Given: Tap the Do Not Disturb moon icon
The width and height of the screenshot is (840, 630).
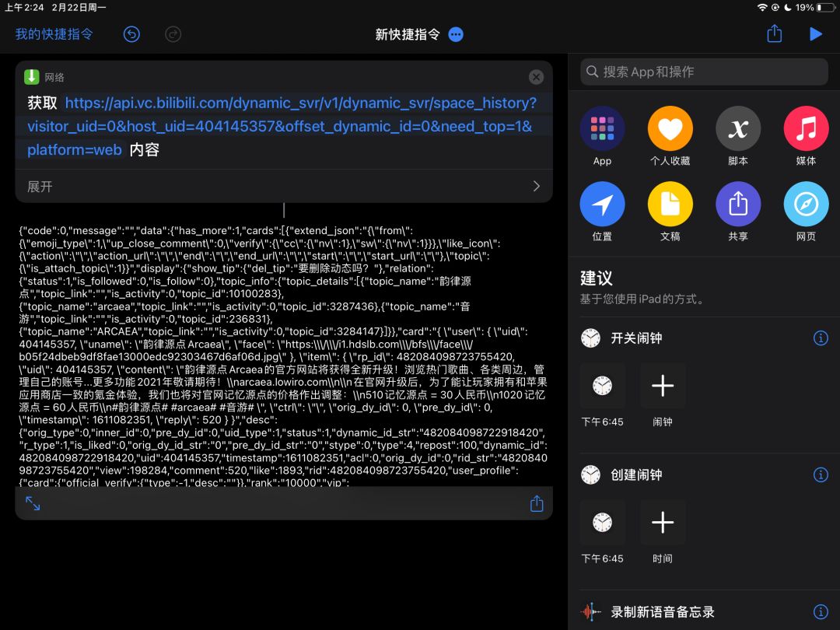Looking at the screenshot, I should pos(787,8).
